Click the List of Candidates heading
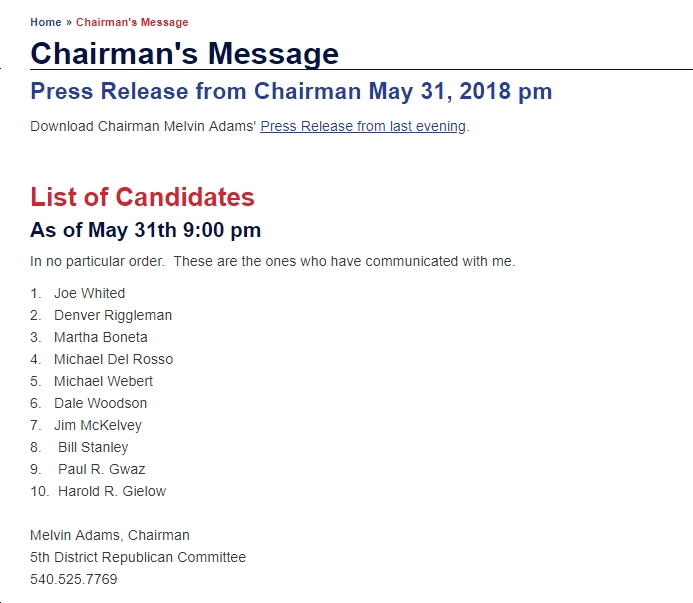 tap(142, 197)
